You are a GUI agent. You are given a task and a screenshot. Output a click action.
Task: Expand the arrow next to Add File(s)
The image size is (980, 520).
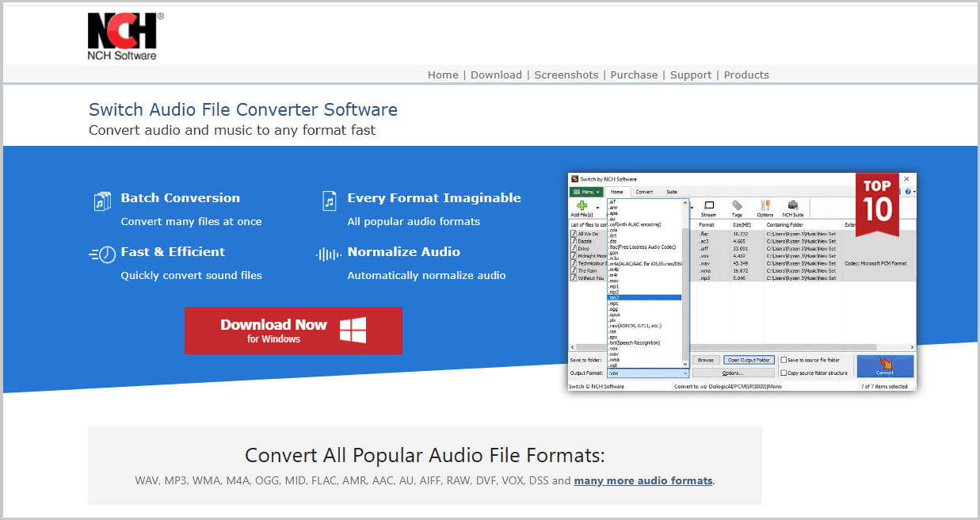pyautogui.click(x=597, y=208)
